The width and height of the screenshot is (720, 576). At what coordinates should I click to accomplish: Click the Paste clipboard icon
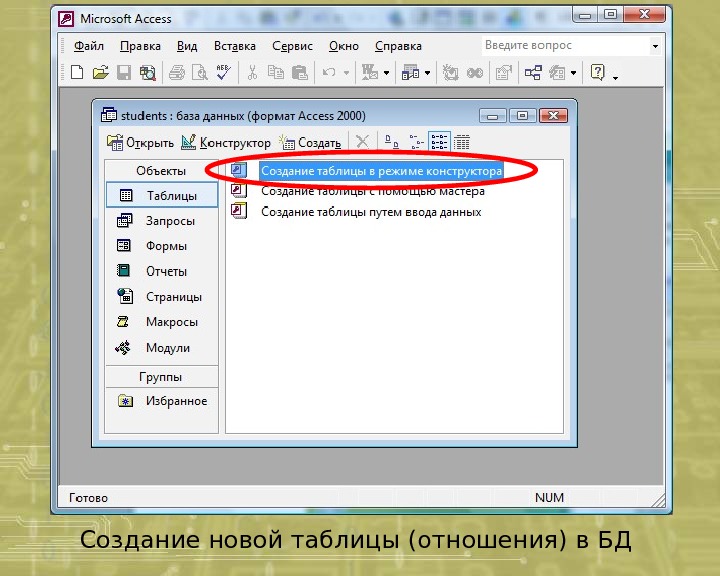(x=299, y=73)
